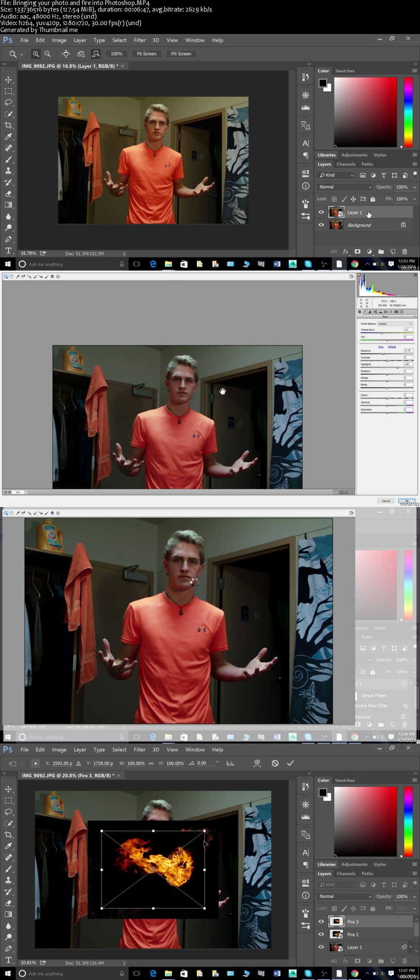Screen dimensions: 420x980
Task: Hide the Fire 3 layer
Action: [321, 922]
